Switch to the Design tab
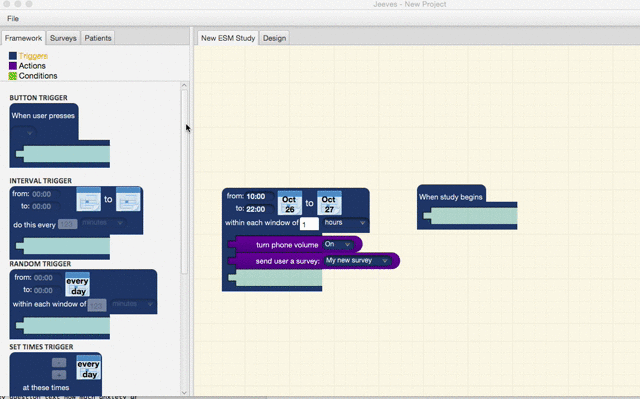 pyautogui.click(x=274, y=38)
